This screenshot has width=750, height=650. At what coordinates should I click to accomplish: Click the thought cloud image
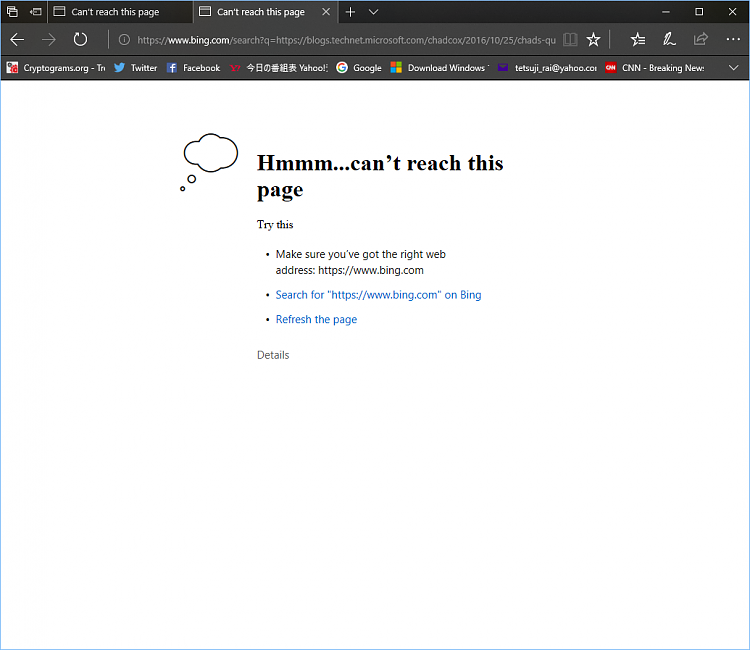209,162
